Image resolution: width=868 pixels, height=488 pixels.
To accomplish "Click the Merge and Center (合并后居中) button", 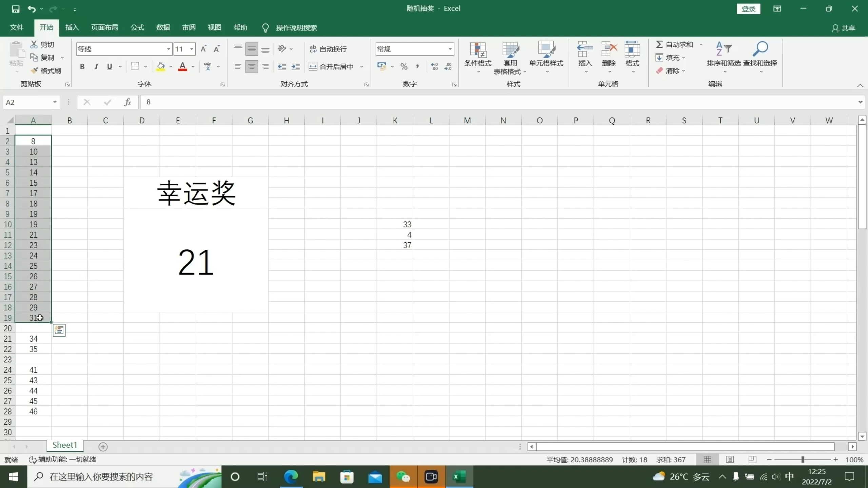I will (332, 66).
